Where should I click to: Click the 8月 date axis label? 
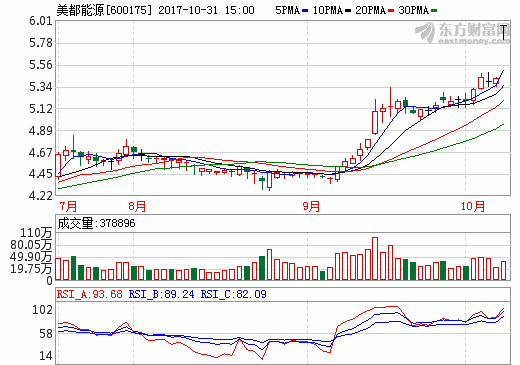[137, 206]
